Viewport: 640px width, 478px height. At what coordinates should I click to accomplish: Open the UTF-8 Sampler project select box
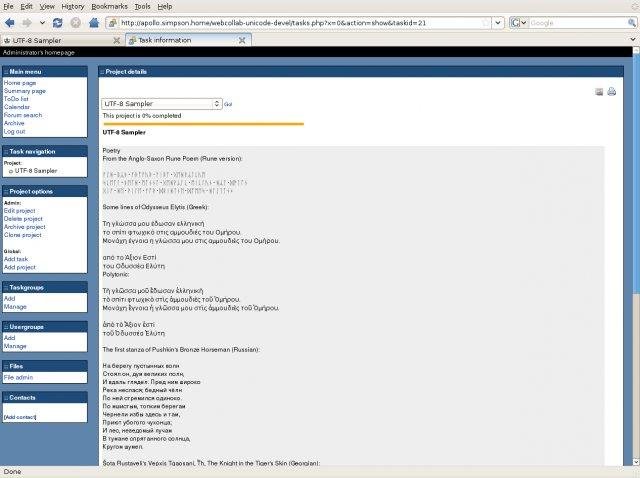click(162, 104)
